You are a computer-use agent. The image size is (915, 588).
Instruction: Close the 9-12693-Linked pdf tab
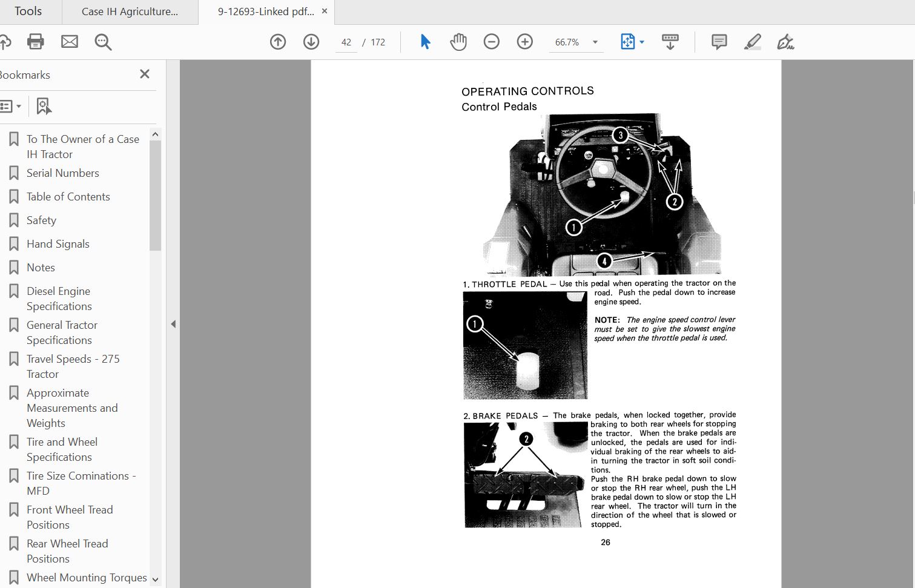[325, 11]
